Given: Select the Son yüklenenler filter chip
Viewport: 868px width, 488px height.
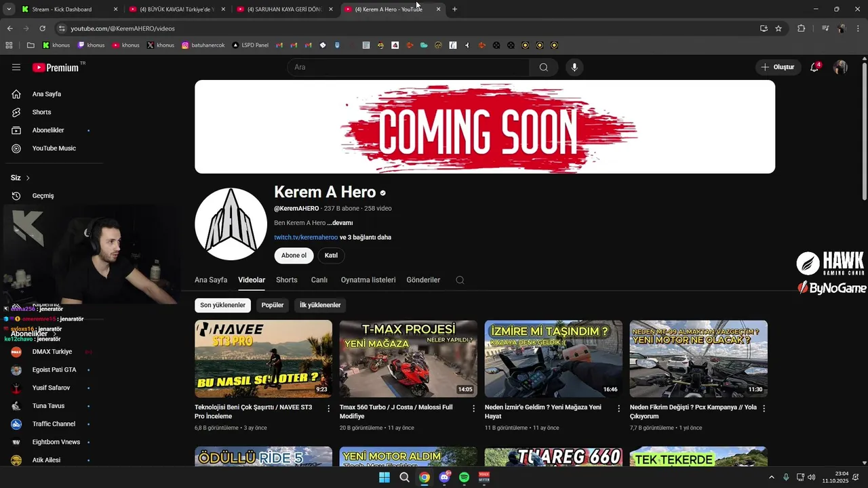Looking at the screenshot, I should pyautogui.click(x=222, y=305).
